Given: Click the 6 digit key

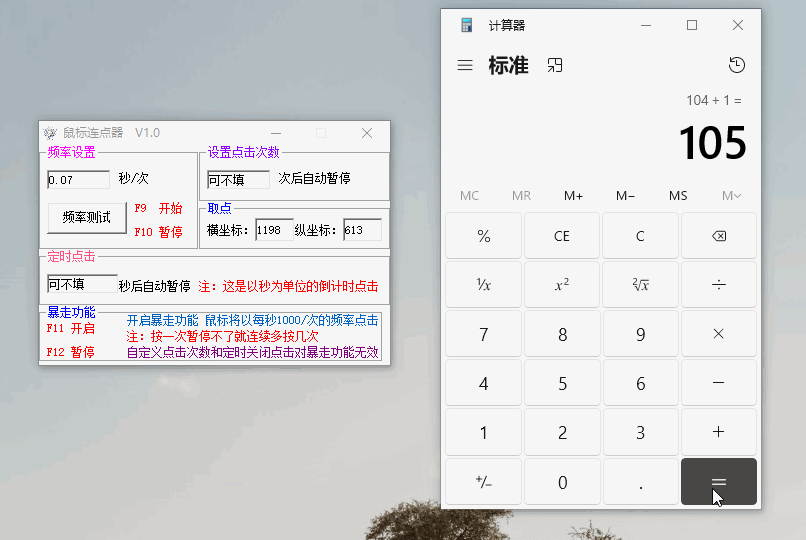Looking at the screenshot, I should coord(640,383).
